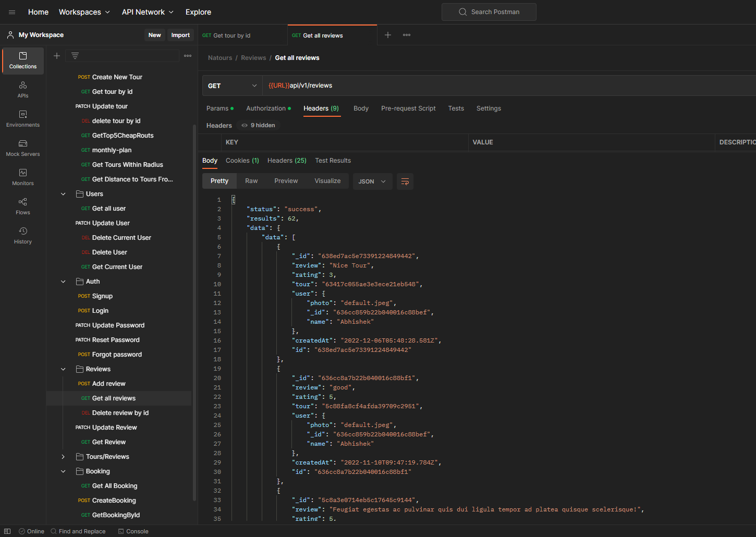Screen dimensions: 756x537
Task: Click the filter icon in the sidebar search
Action: tap(75, 55)
